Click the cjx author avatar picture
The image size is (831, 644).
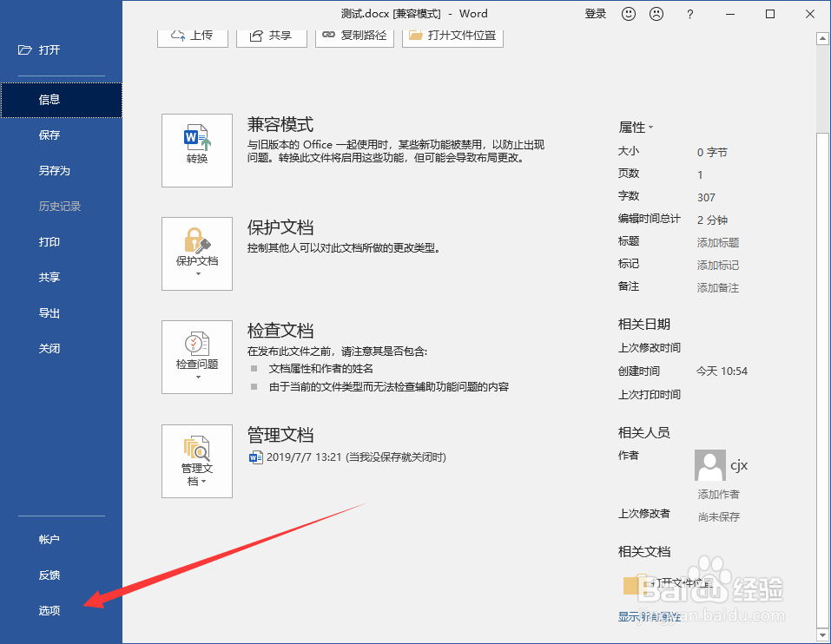point(710,465)
